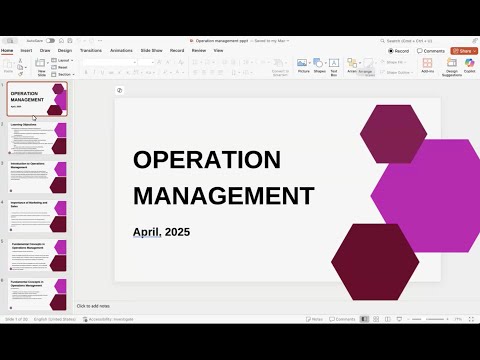Expand the New Slide dropdown arrow
This screenshot has height=360, width=480.
tap(48, 63)
